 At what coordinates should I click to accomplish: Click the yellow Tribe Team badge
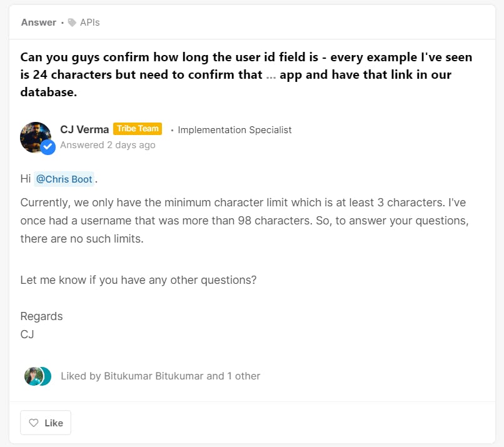click(x=138, y=129)
